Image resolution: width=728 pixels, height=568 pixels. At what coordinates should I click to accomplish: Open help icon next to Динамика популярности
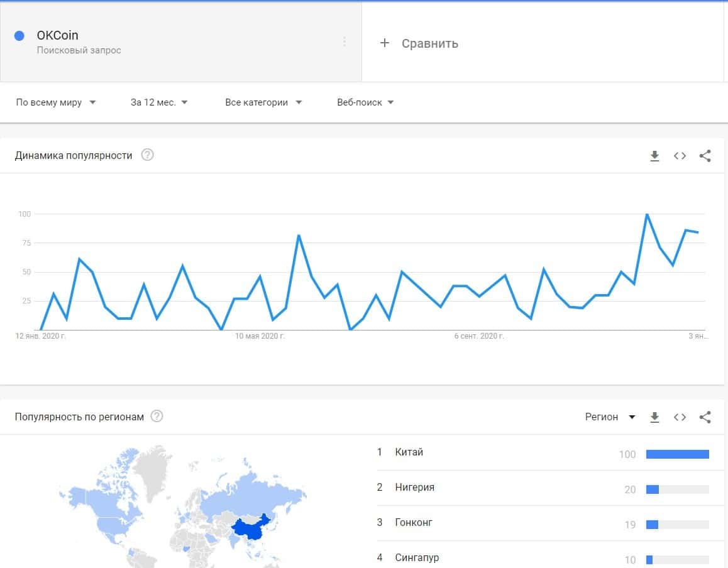[147, 155]
